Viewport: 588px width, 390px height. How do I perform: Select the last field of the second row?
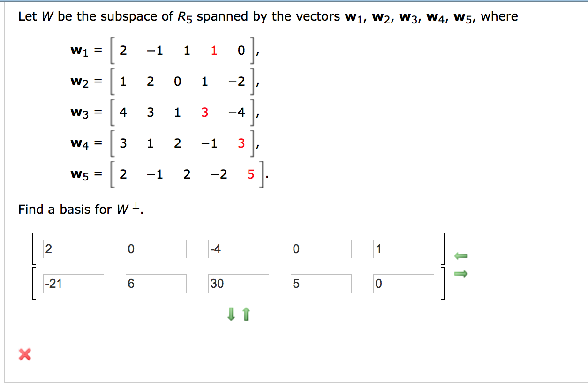click(403, 283)
